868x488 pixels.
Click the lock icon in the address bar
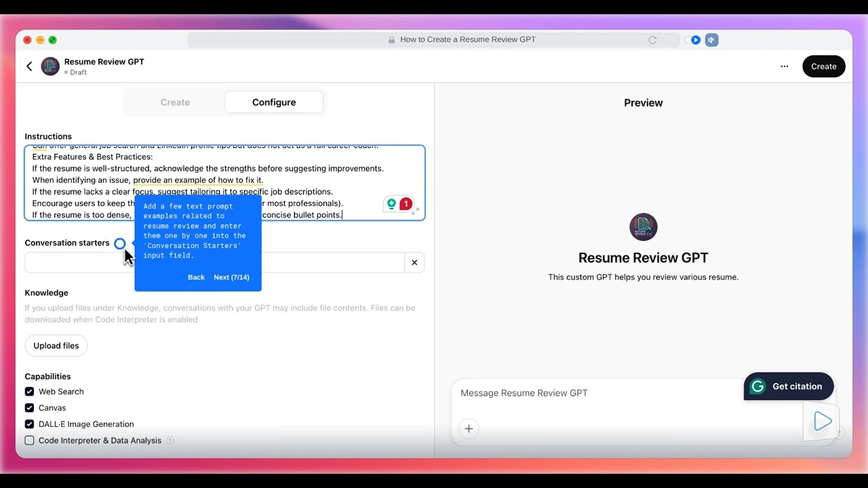point(391,40)
